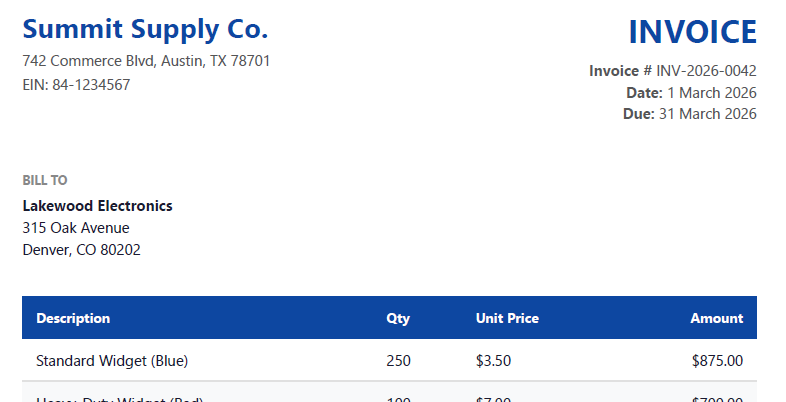Click the 'Invoice #' label
Screen dimensions: 786x402
[x=620, y=71]
